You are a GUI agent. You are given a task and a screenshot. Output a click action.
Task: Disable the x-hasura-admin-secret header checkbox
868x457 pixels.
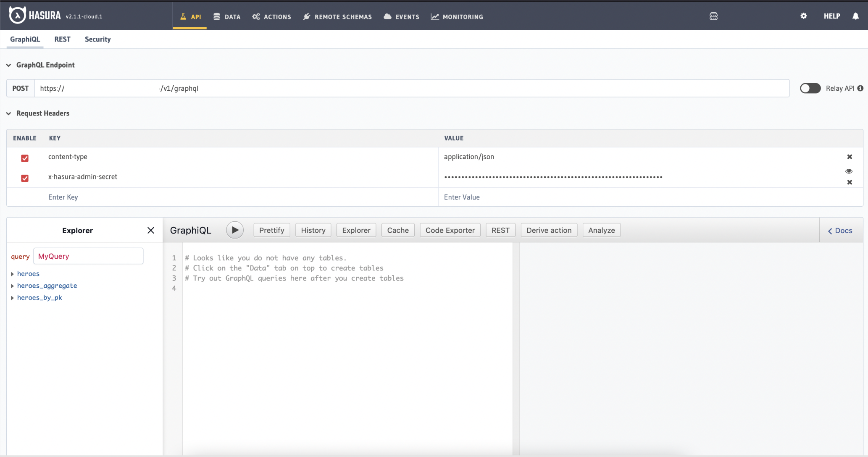25,178
